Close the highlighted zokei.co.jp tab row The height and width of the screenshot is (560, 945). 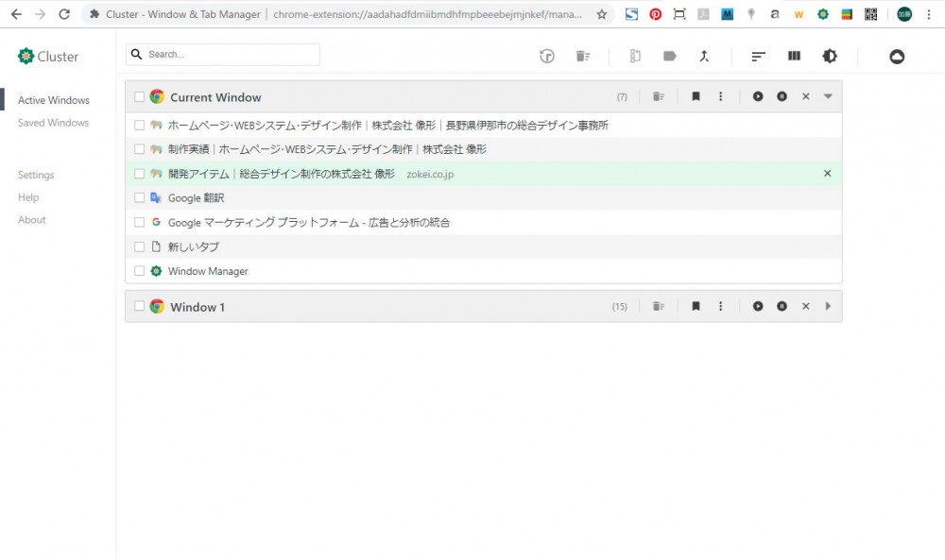[x=828, y=174]
